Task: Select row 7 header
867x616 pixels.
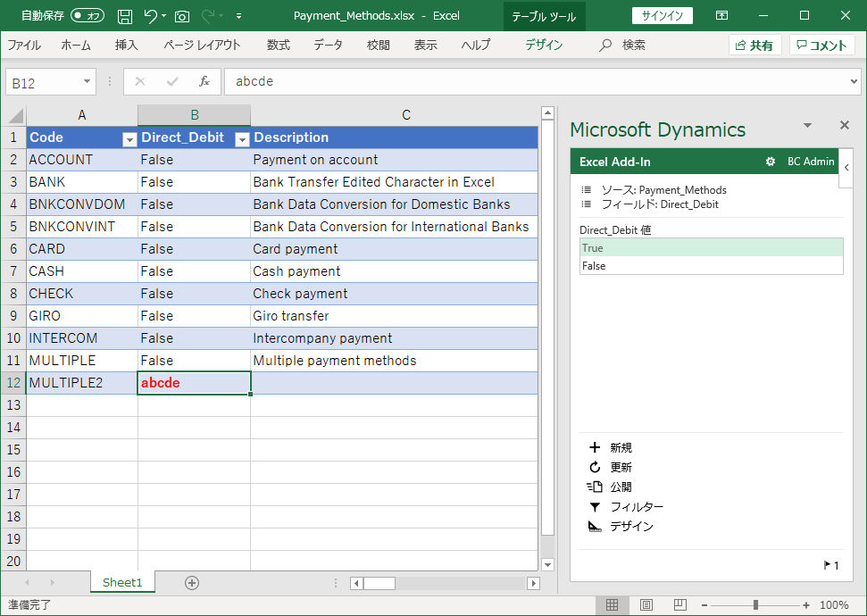Action: pos(13,271)
